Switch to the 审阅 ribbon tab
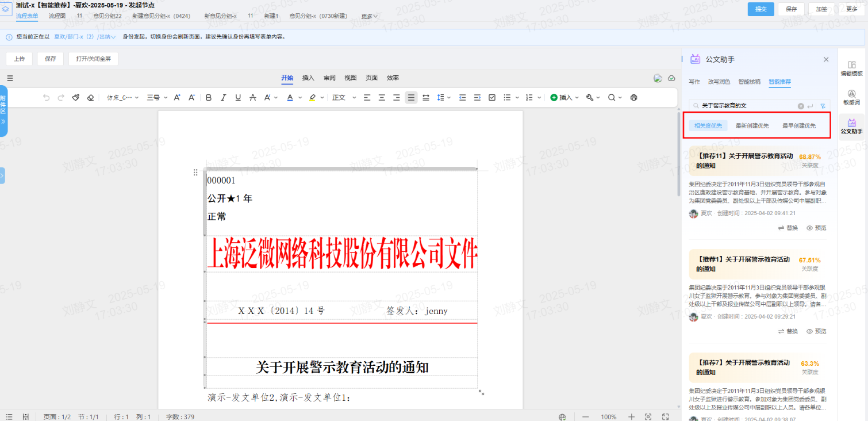The width and height of the screenshot is (868, 421). click(x=329, y=78)
